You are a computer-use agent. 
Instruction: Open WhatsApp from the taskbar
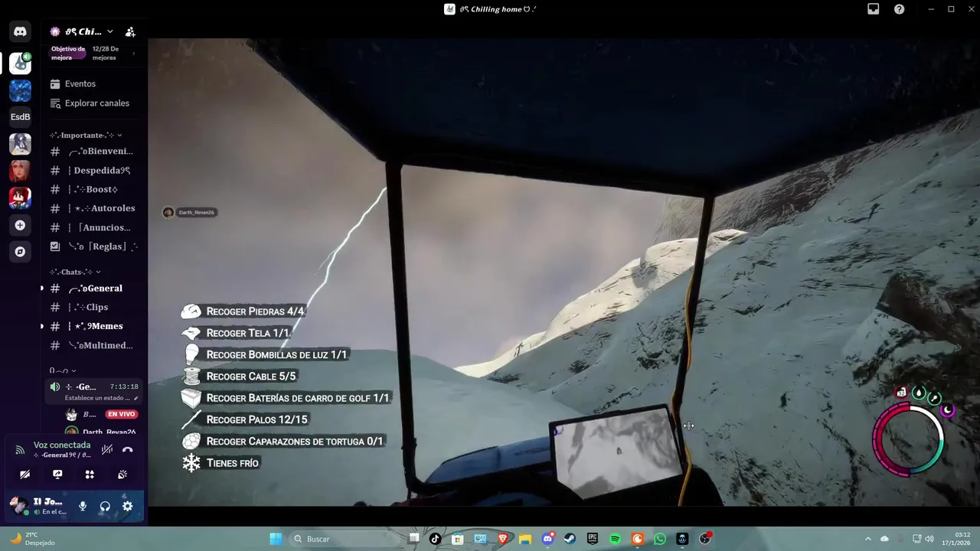pyautogui.click(x=660, y=539)
